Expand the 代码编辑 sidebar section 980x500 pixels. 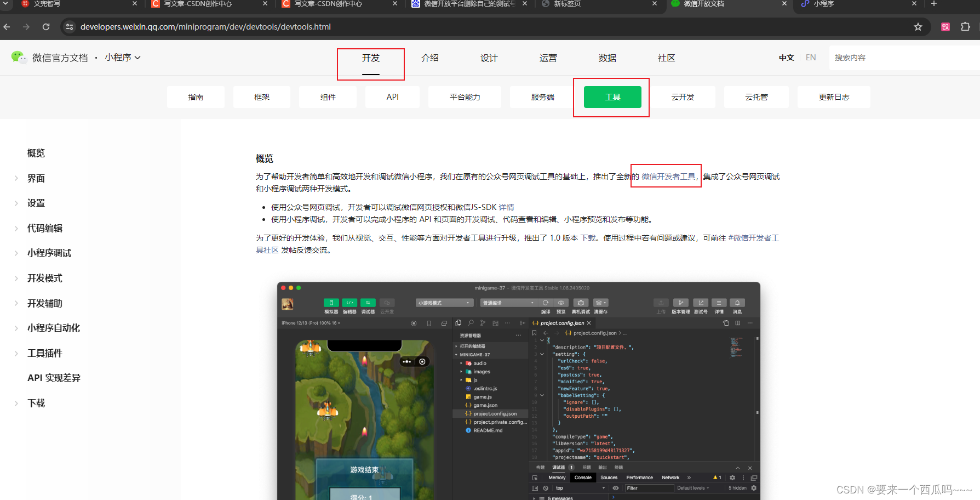pos(45,228)
